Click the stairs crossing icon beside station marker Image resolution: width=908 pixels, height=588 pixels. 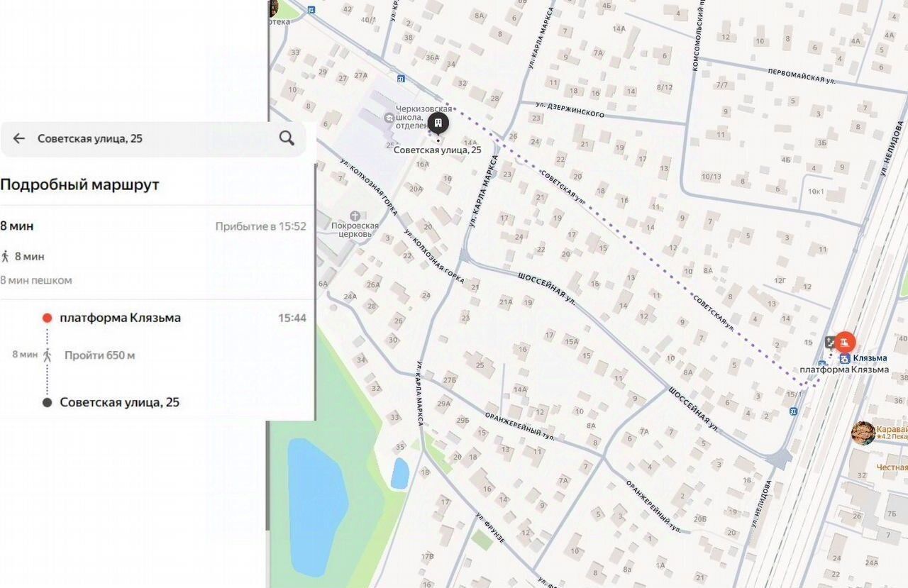tap(831, 342)
